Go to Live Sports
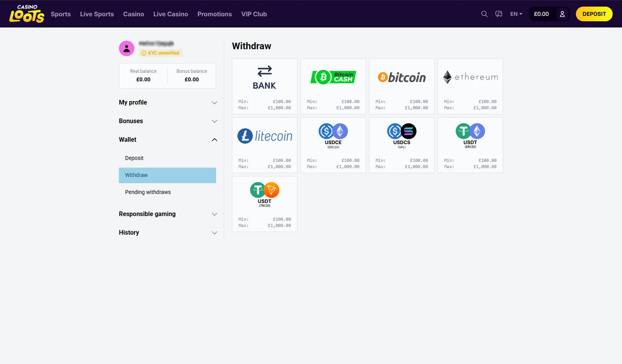The height and width of the screenshot is (364, 622). 97,14
